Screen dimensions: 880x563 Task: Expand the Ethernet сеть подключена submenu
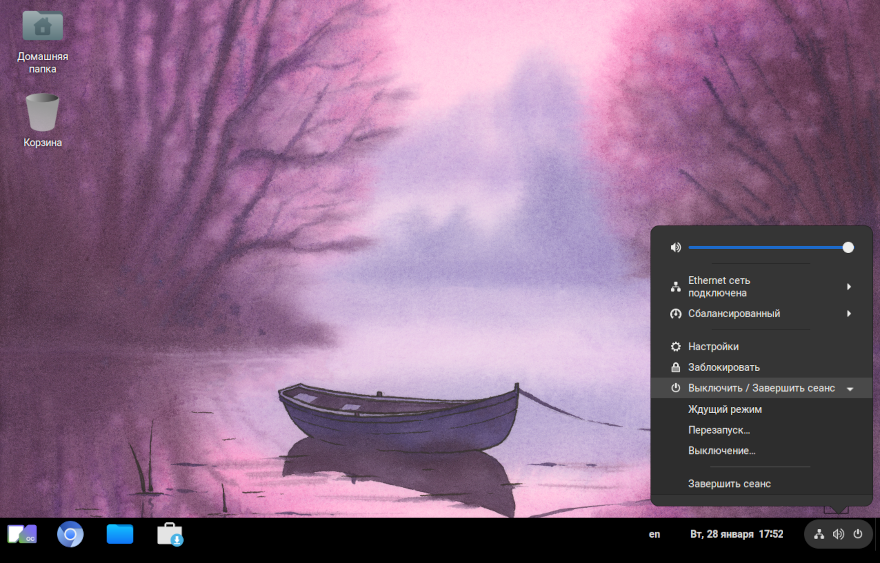pyautogui.click(x=849, y=287)
